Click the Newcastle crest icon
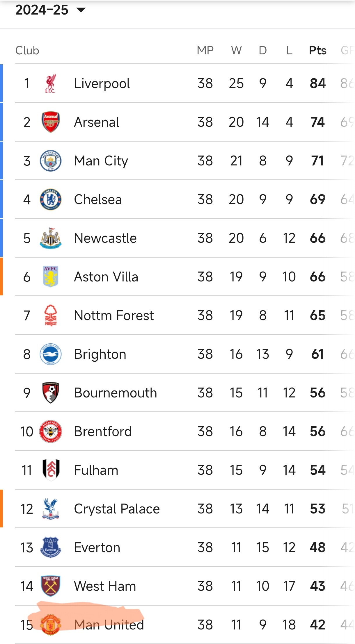Image resolution: width=355 pixels, height=644 pixels. (x=51, y=238)
